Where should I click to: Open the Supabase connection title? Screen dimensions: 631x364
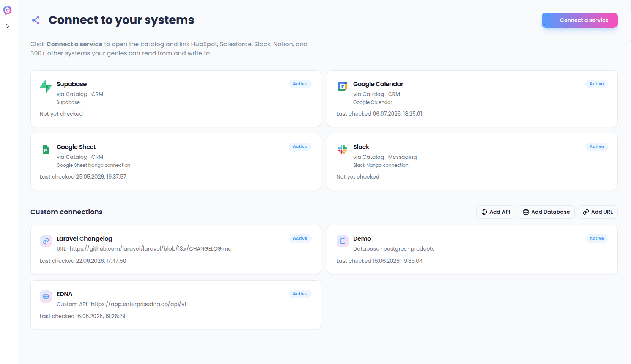click(x=71, y=84)
